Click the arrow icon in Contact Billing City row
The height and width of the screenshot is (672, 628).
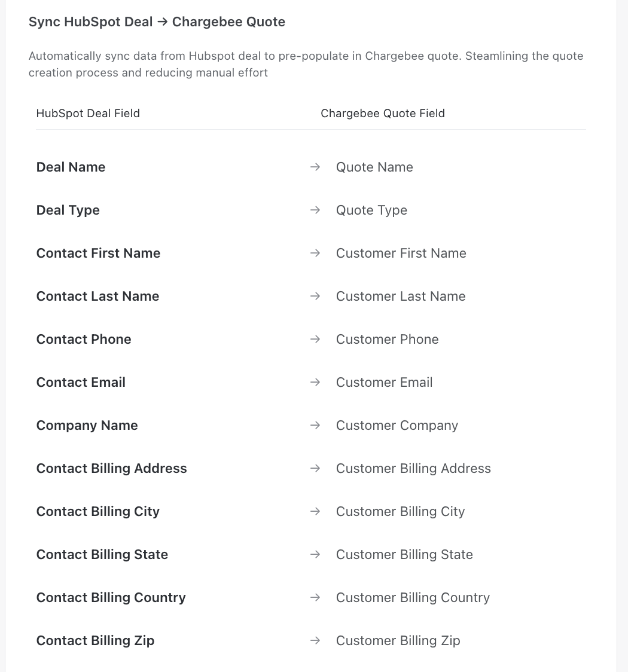[x=315, y=512]
